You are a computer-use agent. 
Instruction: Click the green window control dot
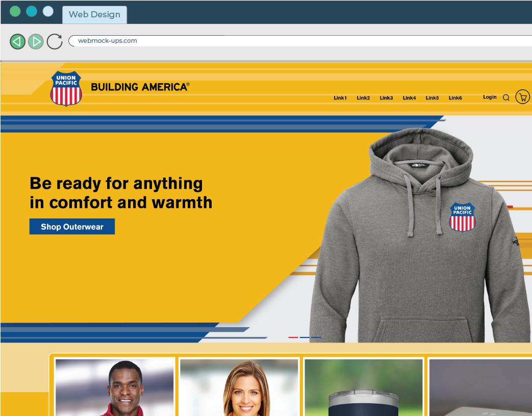(x=15, y=11)
